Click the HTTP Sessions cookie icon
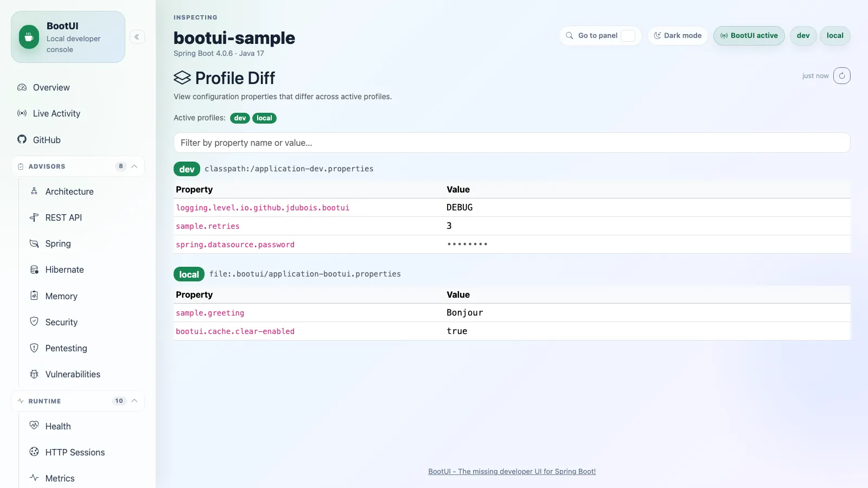Screen dimensions: 868x488 click(34, 452)
